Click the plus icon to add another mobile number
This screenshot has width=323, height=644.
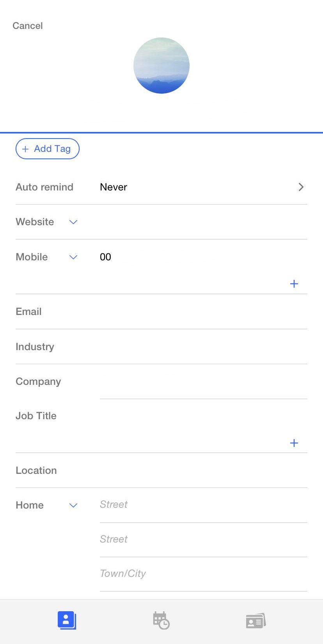tap(294, 284)
